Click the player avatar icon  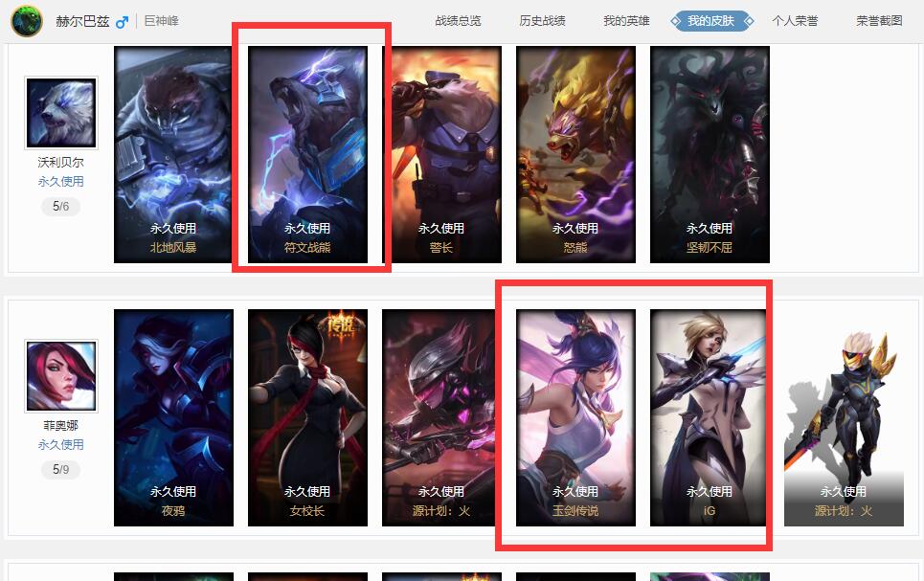[27, 21]
